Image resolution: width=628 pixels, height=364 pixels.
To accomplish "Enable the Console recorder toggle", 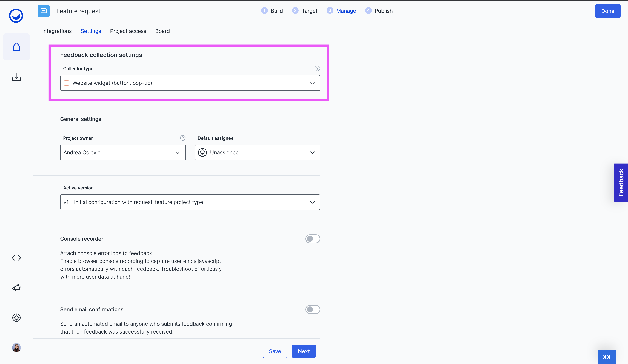I will coord(313,239).
